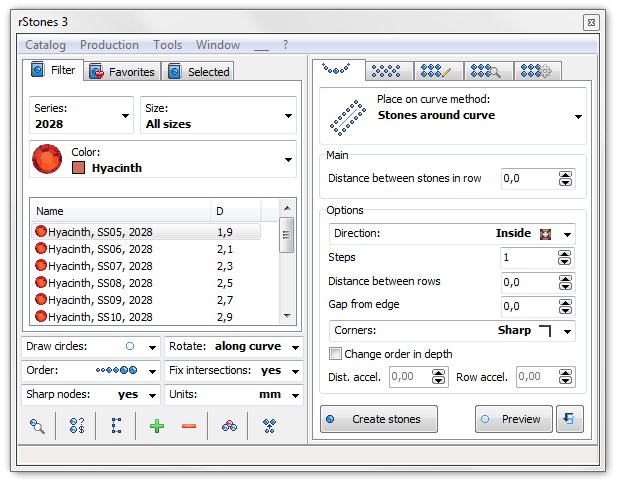Expand the Draw circles dropdown

(x=152, y=347)
